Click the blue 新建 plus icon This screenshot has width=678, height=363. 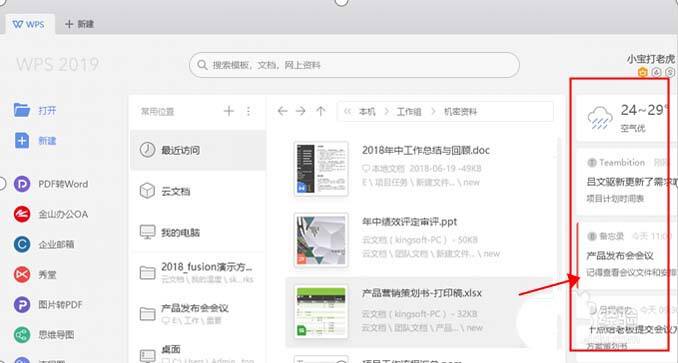(x=22, y=141)
